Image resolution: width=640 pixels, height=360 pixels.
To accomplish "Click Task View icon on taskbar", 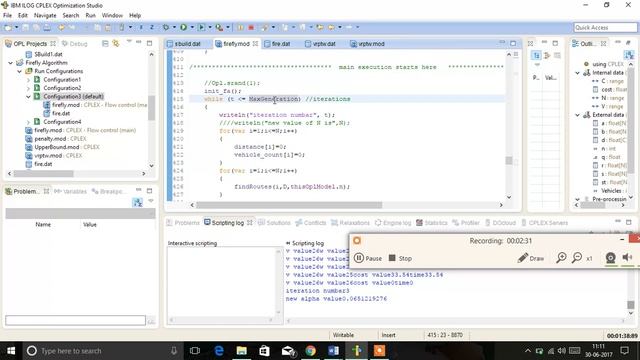I will pyautogui.click(x=195, y=351).
